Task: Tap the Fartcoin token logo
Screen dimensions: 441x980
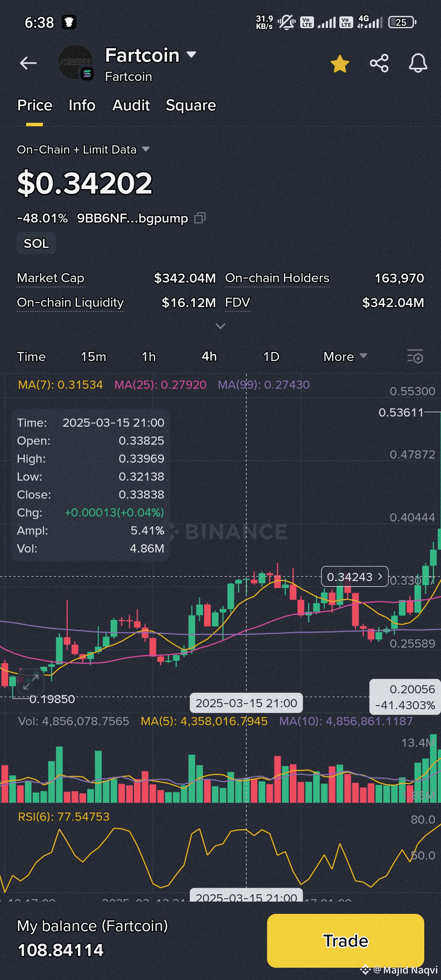Action: pos(76,62)
